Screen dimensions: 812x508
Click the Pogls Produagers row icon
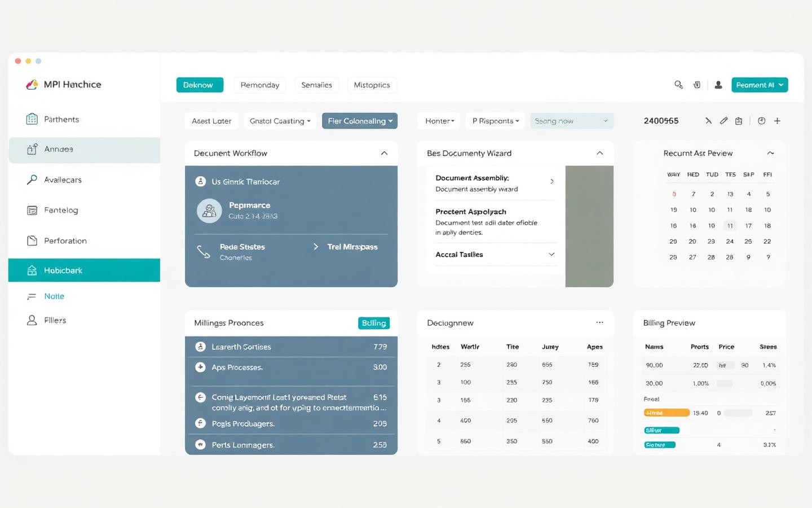click(200, 423)
